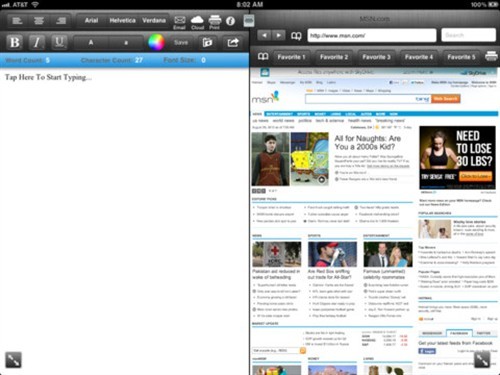Tap the browser Search field
The height and width of the screenshot is (375, 500).
[468, 35]
